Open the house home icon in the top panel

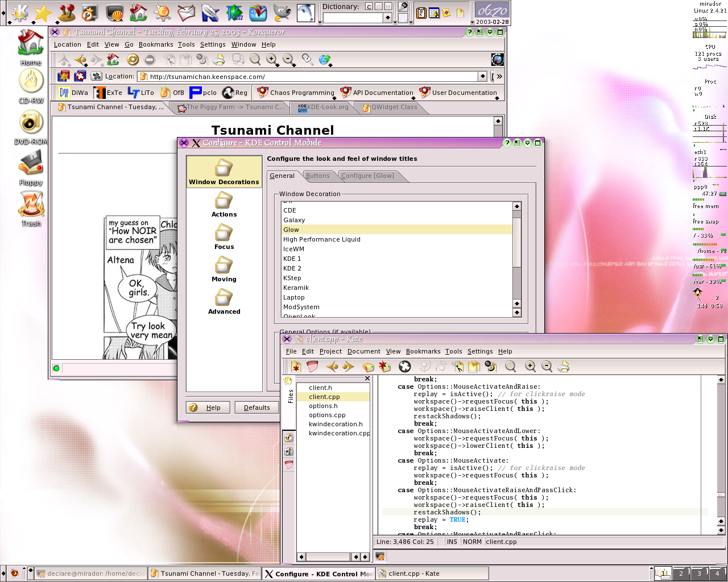[x=138, y=13]
